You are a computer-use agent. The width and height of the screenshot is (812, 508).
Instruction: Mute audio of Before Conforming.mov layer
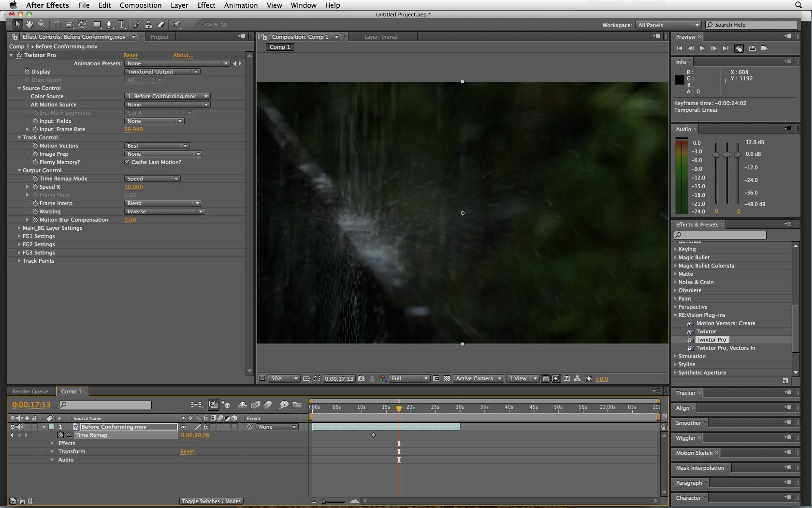pyautogui.click(x=20, y=427)
